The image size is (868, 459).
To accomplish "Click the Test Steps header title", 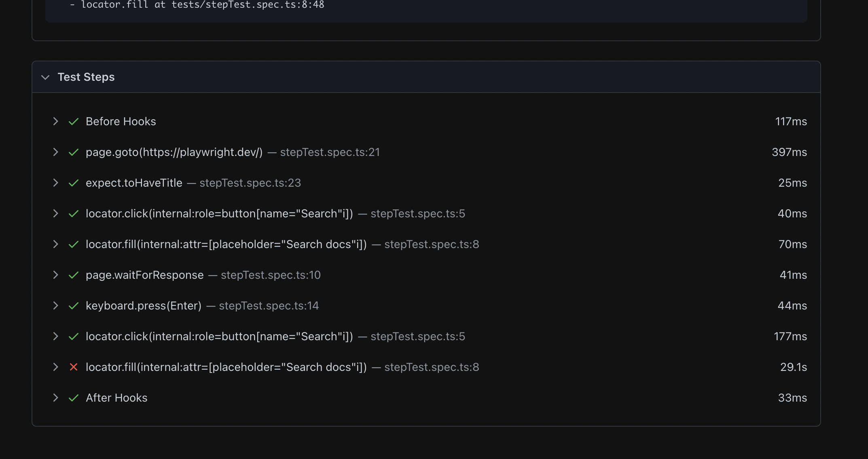I will coord(86,77).
